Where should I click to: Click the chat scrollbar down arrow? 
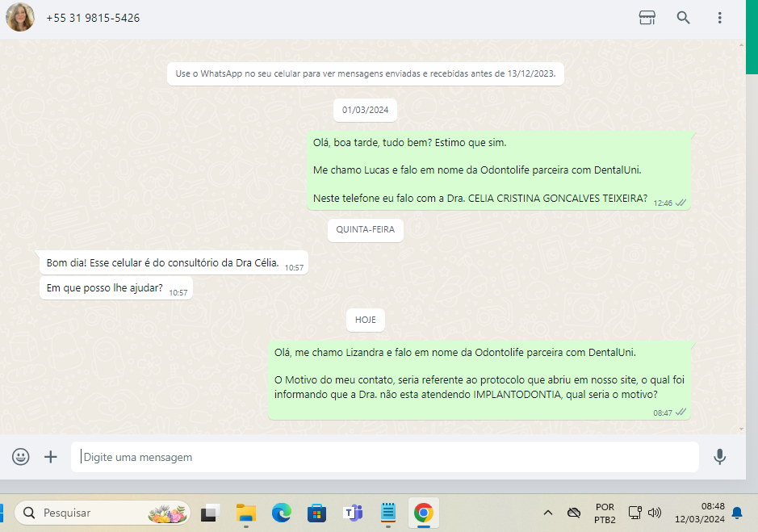pos(742,429)
